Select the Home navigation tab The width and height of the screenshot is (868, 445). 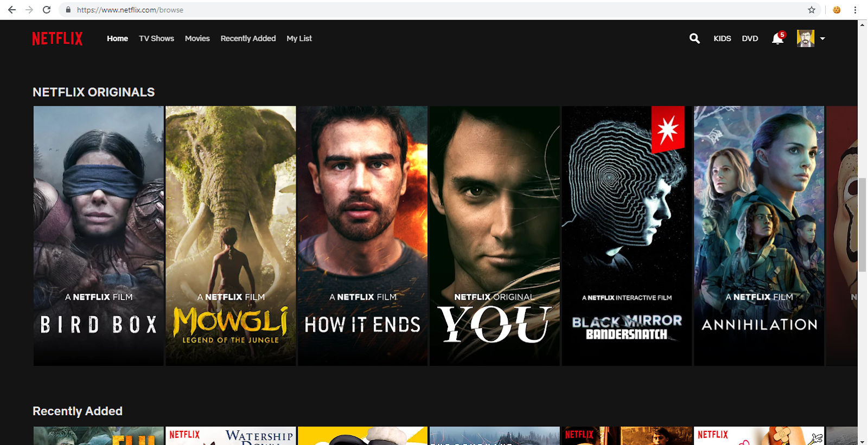click(117, 38)
